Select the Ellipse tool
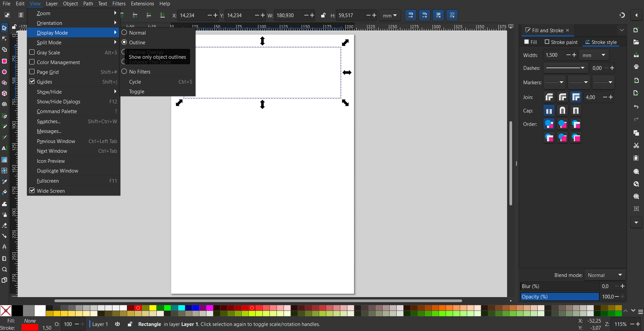This screenshot has width=644, height=331. point(4,72)
